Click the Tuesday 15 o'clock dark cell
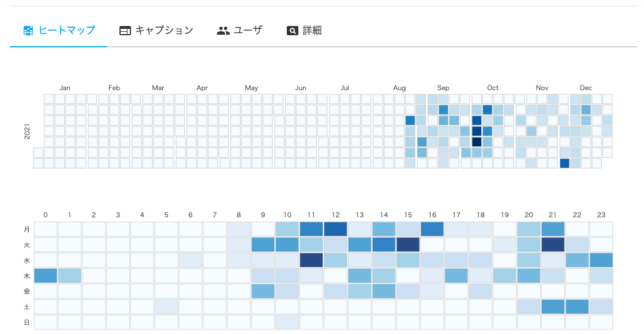This screenshot has height=334, width=644. (408, 245)
